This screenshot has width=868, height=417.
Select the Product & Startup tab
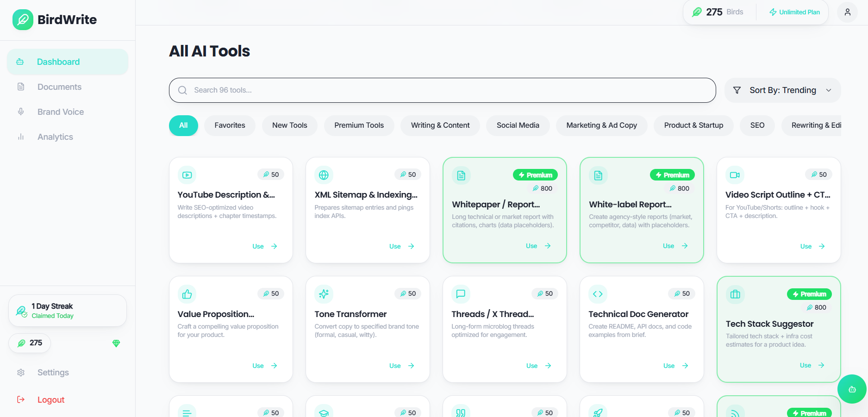693,125
